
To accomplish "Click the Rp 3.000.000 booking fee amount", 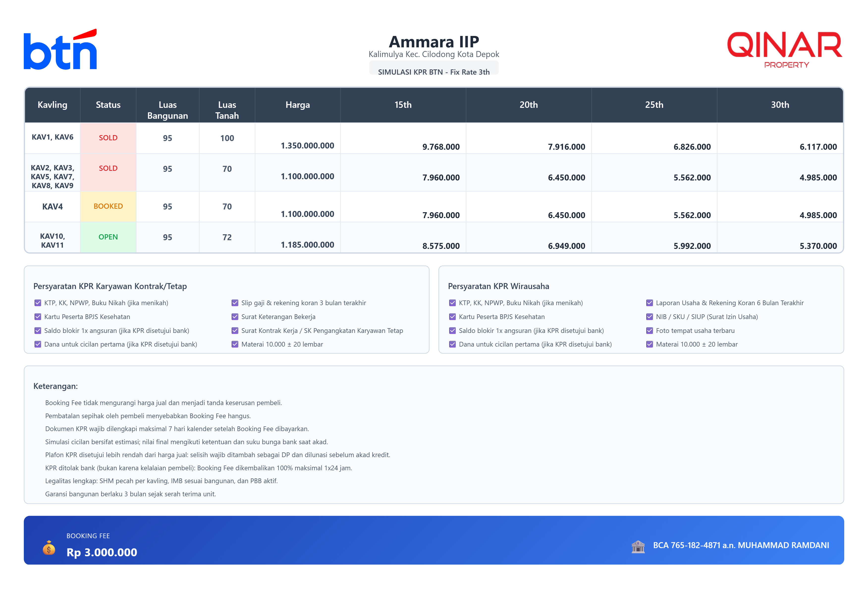I will click(x=102, y=552).
